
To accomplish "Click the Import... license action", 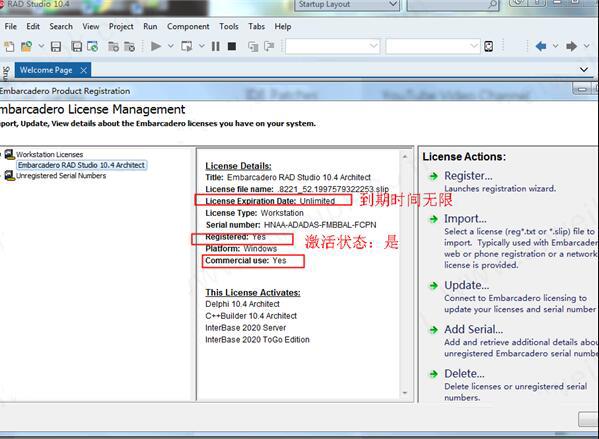I will pyautogui.click(x=465, y=219).
